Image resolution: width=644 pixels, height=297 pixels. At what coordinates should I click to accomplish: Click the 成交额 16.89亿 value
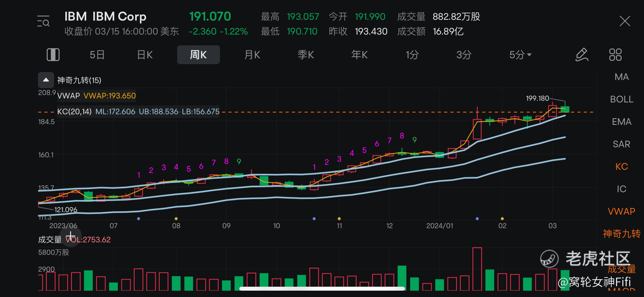tap(448, 31)
